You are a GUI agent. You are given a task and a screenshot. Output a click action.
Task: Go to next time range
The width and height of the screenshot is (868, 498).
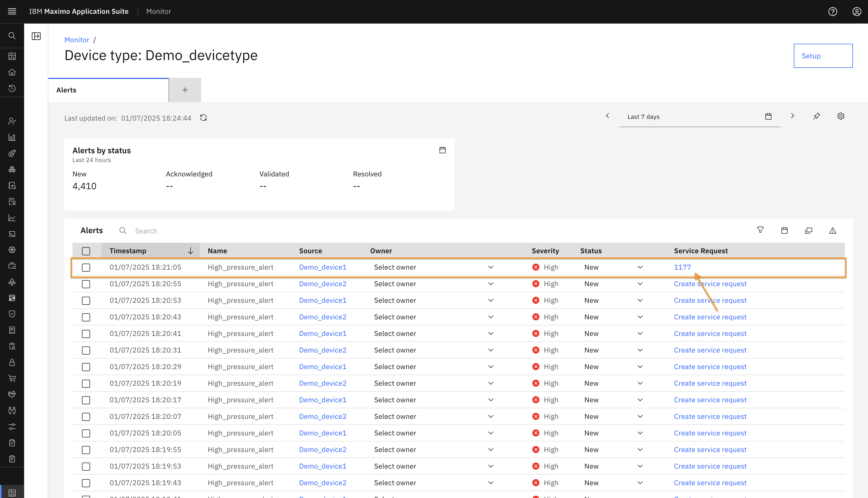click(x=792, y=116)
